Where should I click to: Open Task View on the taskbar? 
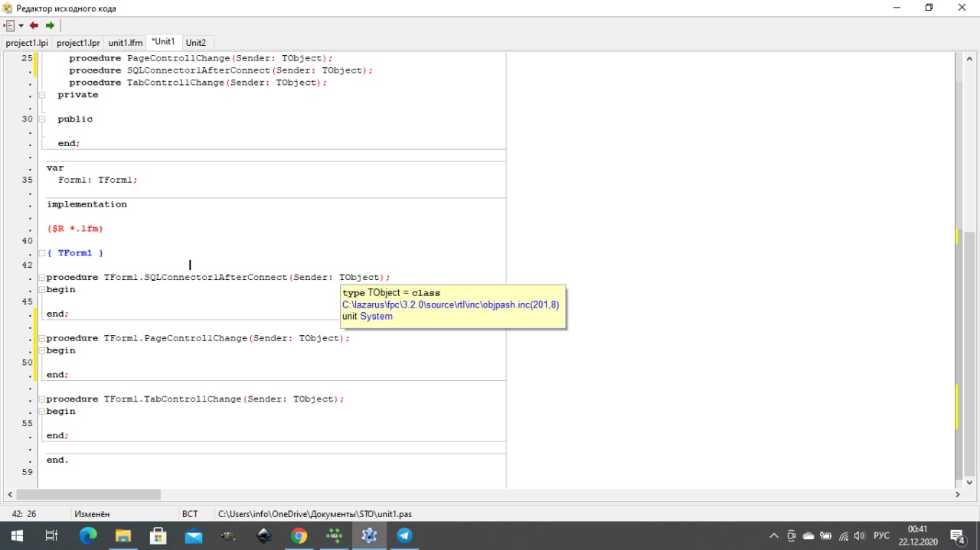pyautogui.click(x=51, y=535)
